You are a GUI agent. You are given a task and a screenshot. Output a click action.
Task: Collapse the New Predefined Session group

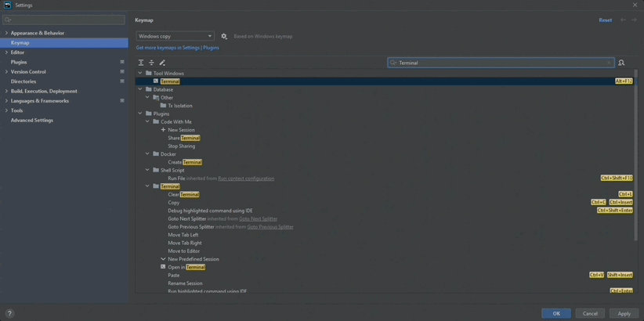tap(163, 259)
